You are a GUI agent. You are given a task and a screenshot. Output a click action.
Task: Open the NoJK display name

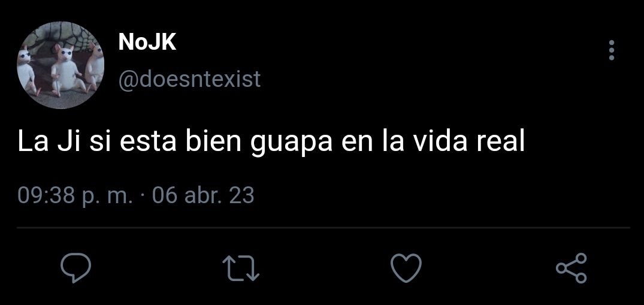(x=147, y=42)
